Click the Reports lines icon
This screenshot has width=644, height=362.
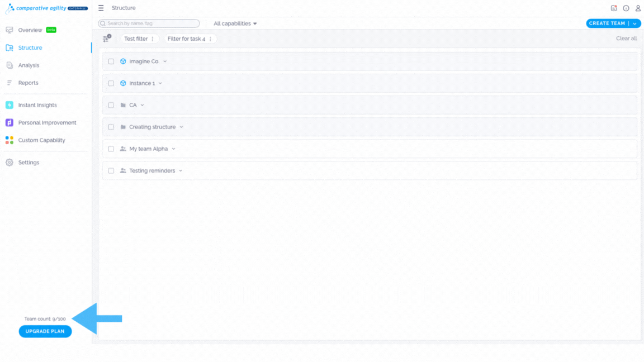tap(10, 83)
